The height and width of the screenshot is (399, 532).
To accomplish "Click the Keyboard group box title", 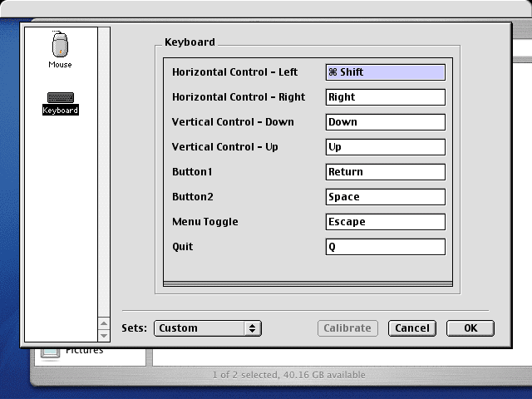I will (190, 42).
